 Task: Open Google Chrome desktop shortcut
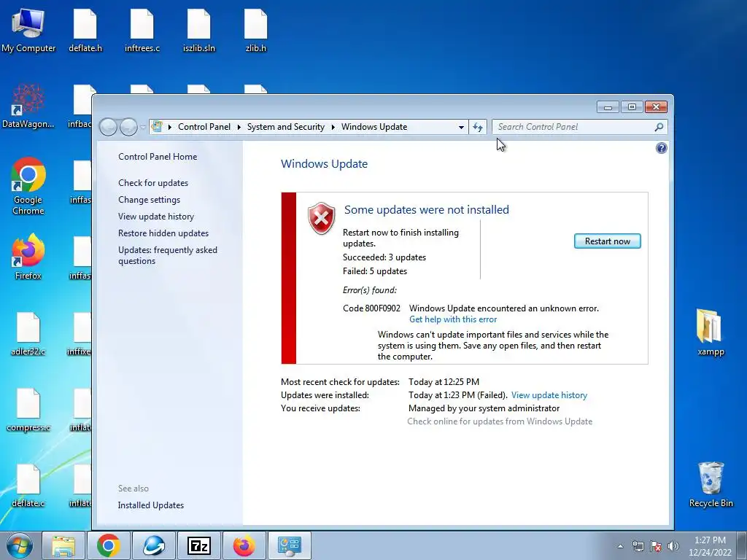(28, 186)
